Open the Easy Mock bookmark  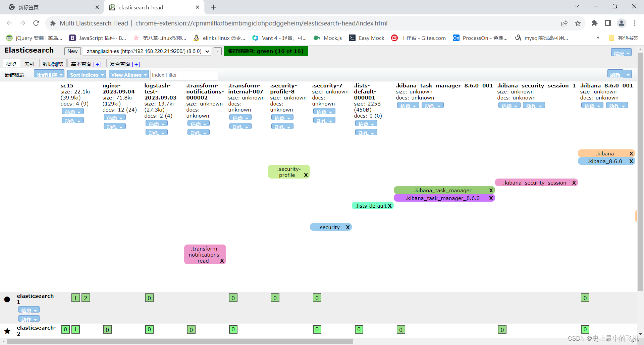coord(367,38)
